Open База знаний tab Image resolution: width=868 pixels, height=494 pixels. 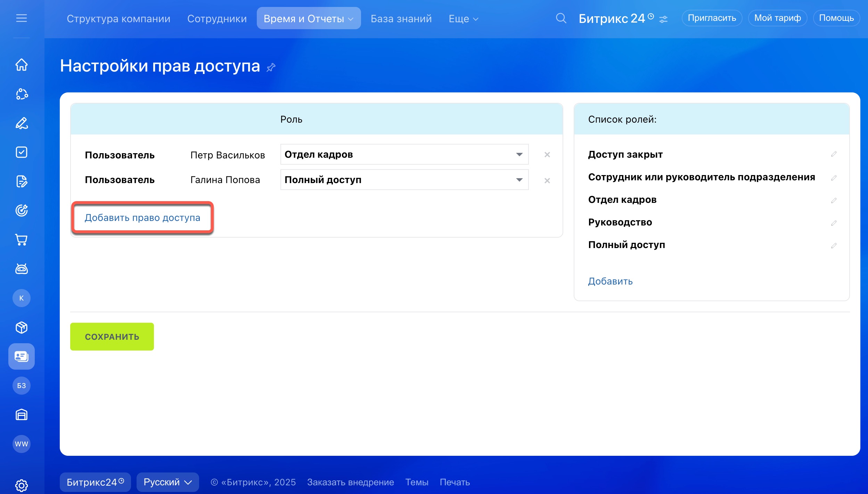[x=401, y=19]
